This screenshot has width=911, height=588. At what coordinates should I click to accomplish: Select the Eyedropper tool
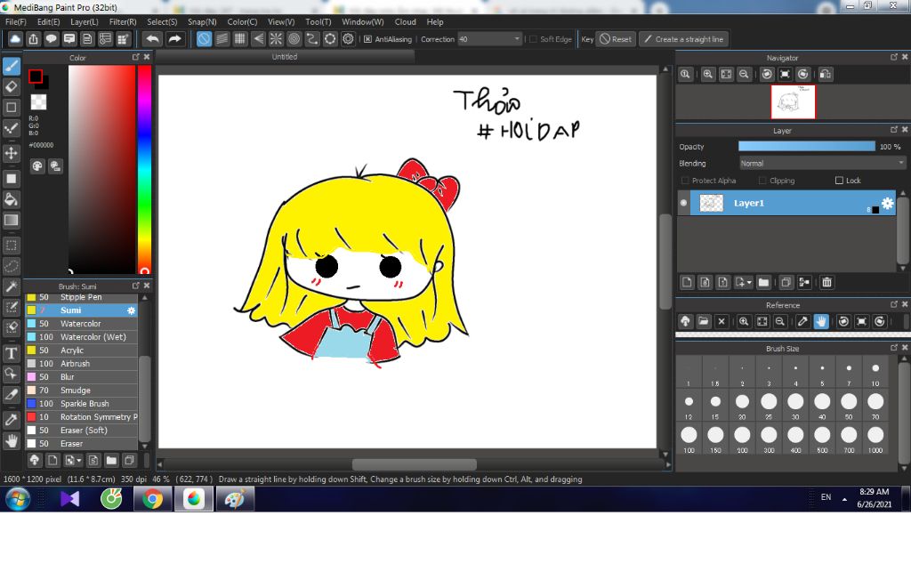coord(11,420)
